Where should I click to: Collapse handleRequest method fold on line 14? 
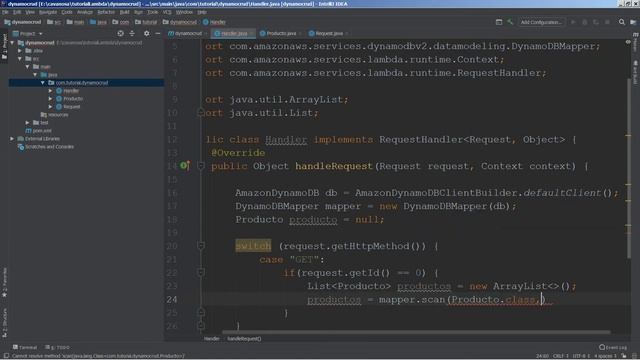200,165
